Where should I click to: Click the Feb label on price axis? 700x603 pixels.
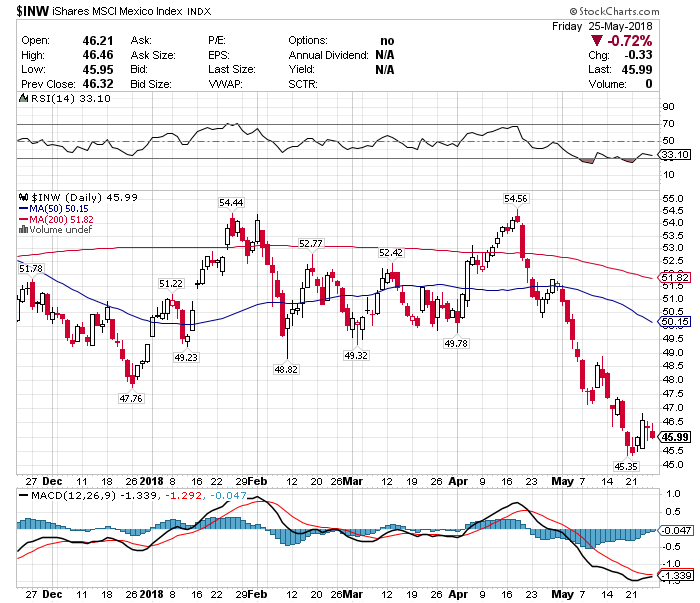(x=258, y=481)
